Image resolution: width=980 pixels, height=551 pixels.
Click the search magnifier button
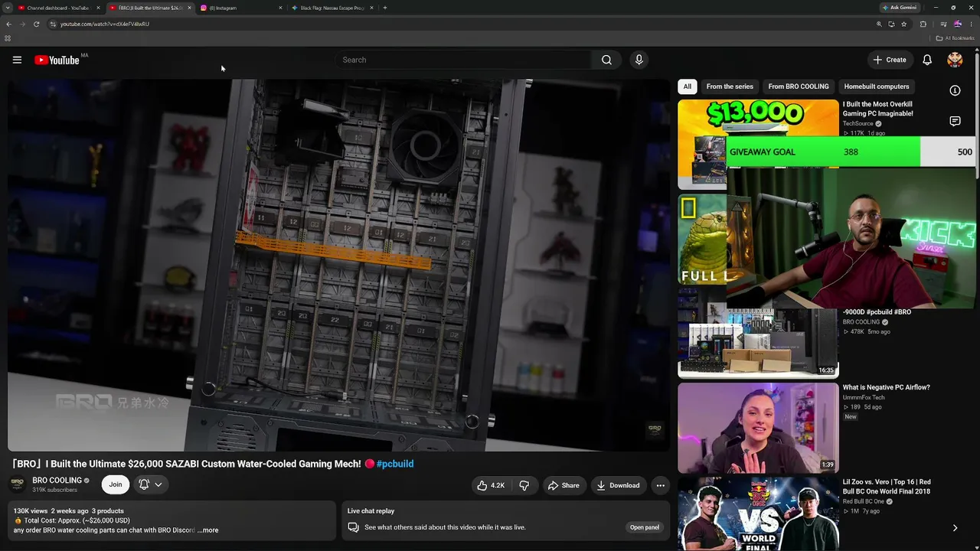pos(606,60)
